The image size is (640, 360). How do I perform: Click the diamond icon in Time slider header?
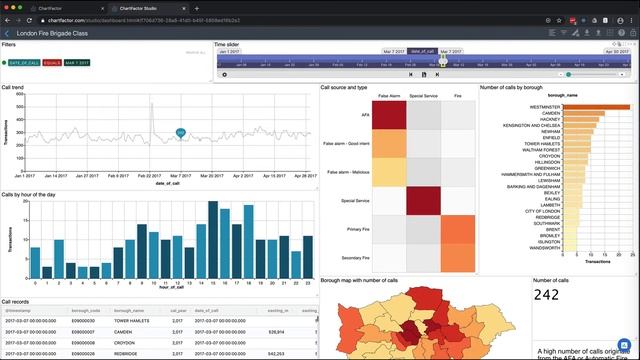(614, 44)
